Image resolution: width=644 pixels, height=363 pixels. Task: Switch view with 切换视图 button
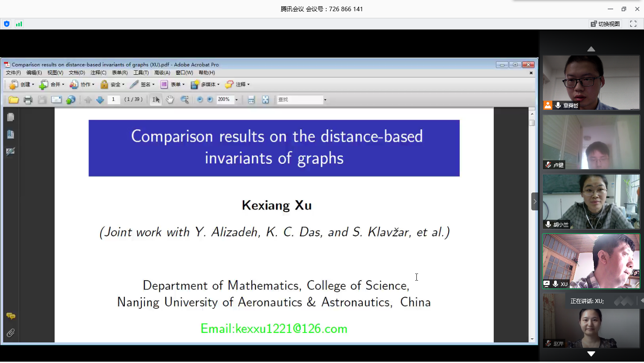point(605,24)
